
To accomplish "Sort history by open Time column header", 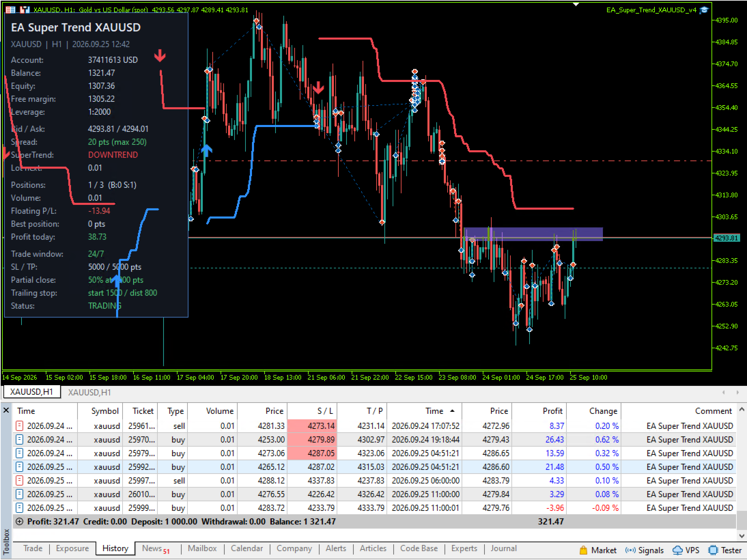I will pos(45,411).
